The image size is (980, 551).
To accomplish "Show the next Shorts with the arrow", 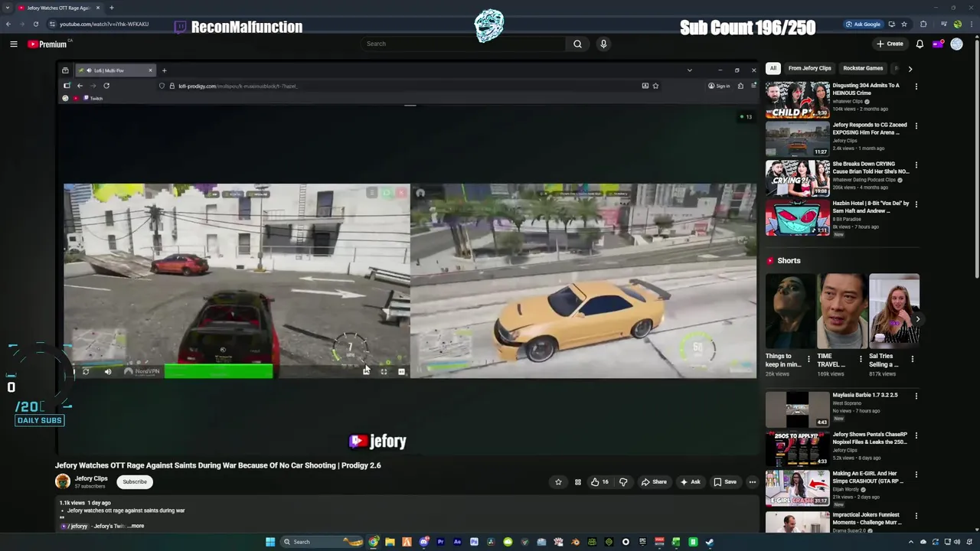I will coord(917,319).
